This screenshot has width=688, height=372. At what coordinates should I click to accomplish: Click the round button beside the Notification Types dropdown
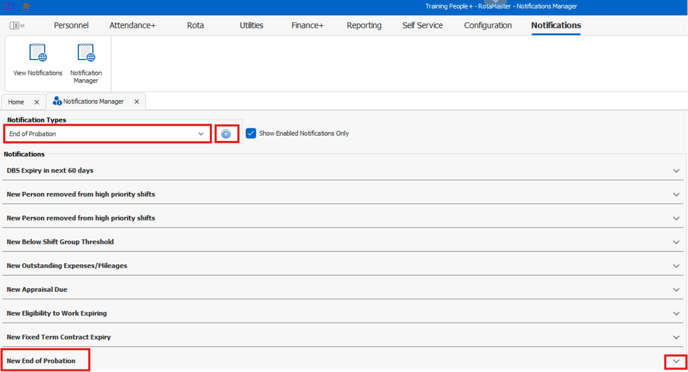(226, 134)
